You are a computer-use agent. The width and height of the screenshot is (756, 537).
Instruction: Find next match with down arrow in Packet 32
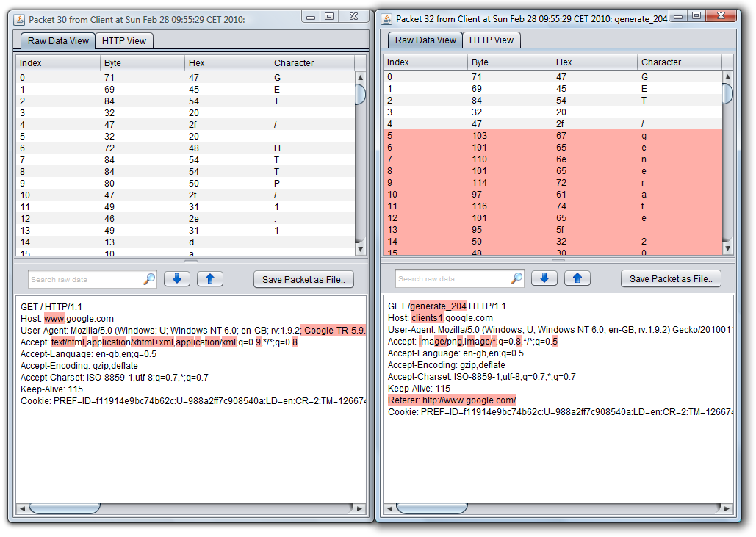click(x=544, y=278)
